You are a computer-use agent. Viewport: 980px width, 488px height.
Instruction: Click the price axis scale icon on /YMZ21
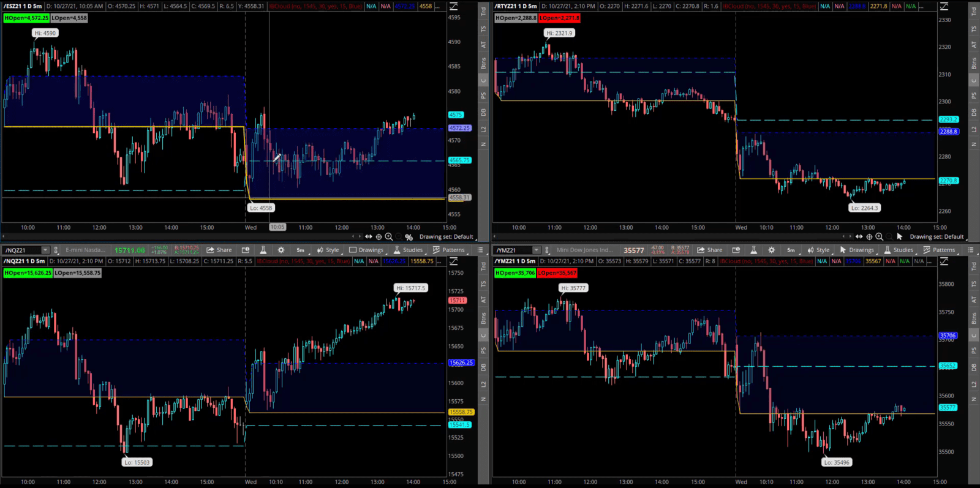click(944, 261)
